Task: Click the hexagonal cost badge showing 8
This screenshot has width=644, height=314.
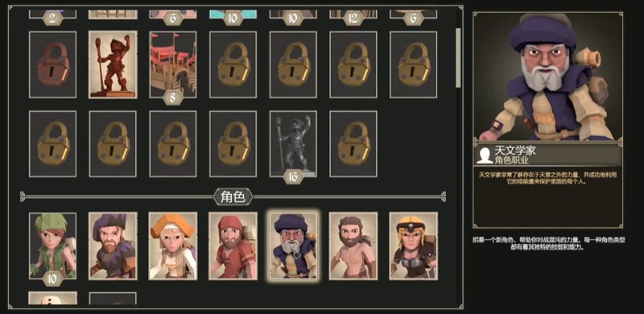Action: [x=173, y=97]
